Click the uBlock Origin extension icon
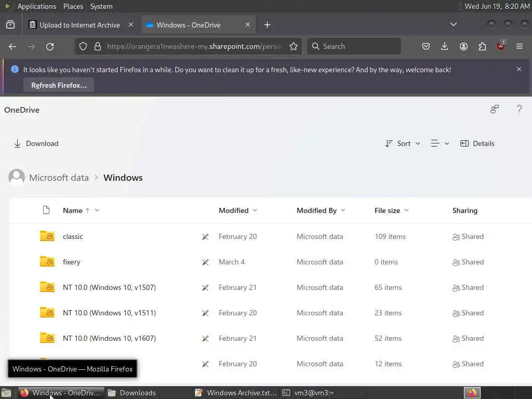 point(501,46)
